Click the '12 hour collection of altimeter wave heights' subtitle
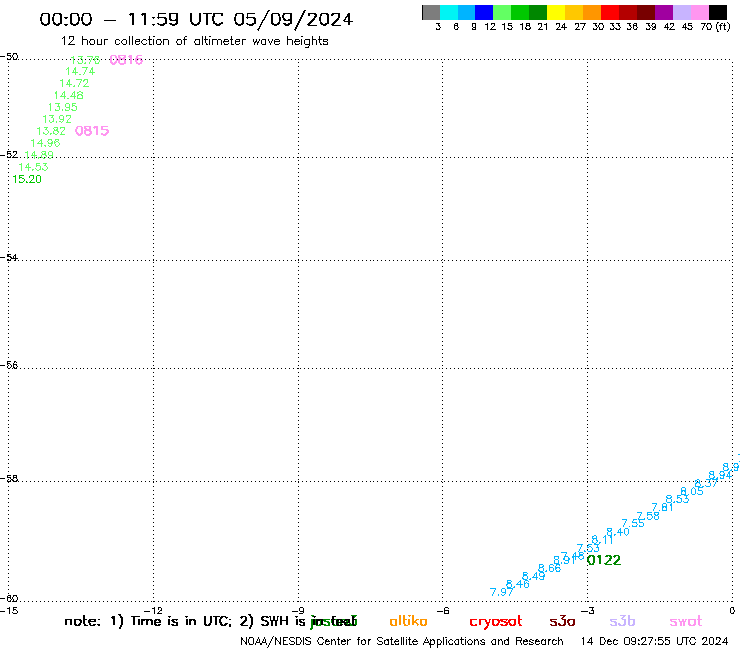Image resolution: width=740 pixels, height=650 pixels. (x=194, y=41)
